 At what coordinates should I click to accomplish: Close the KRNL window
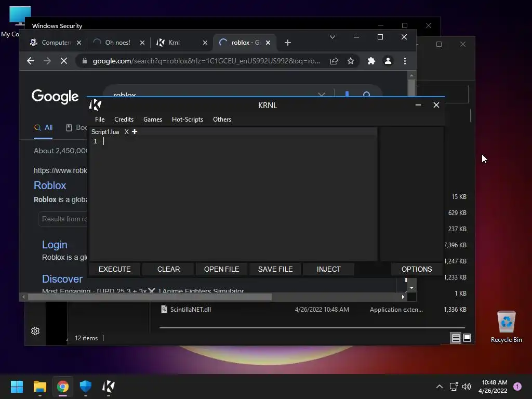436,105
